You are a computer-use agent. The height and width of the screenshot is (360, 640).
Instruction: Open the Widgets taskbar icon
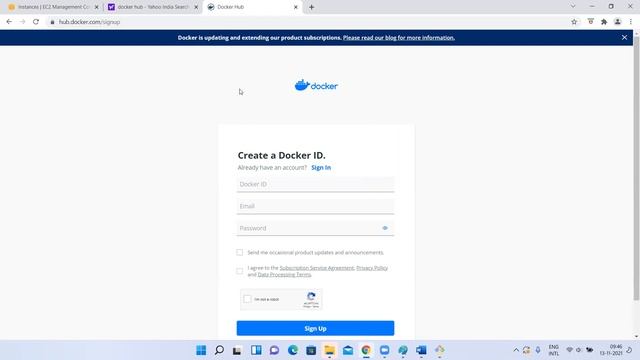(256, 350)
